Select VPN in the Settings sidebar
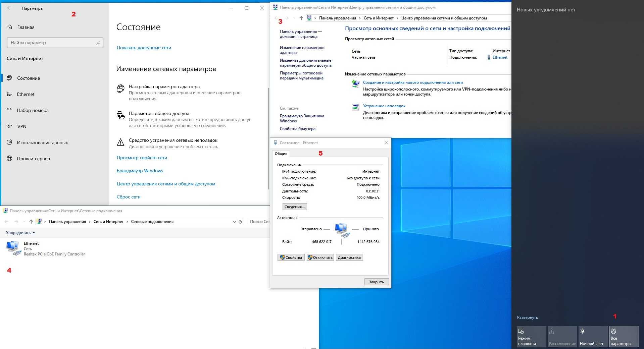The image size is (644, 349). click(21, 126)
